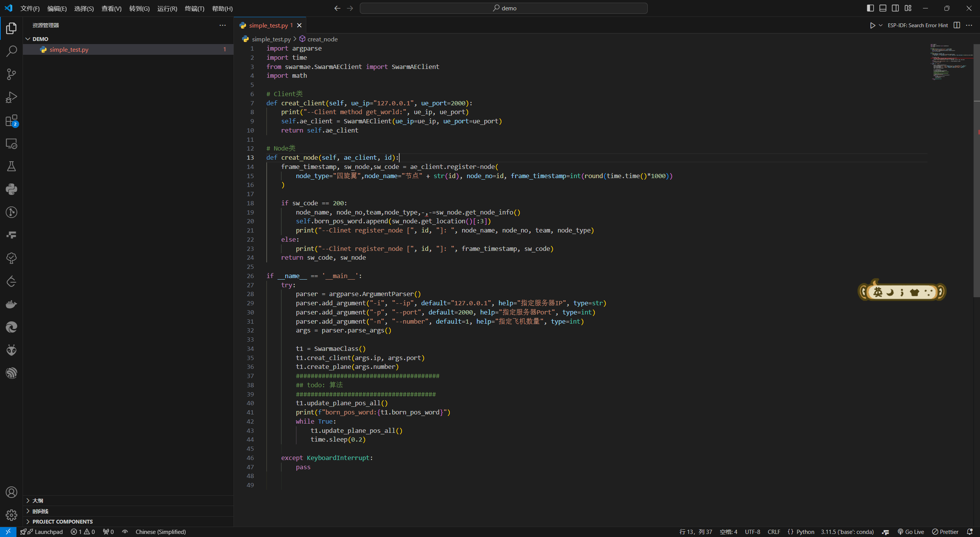
Task: Open the Search view in activity bar
Action: [x=11, y=51]
